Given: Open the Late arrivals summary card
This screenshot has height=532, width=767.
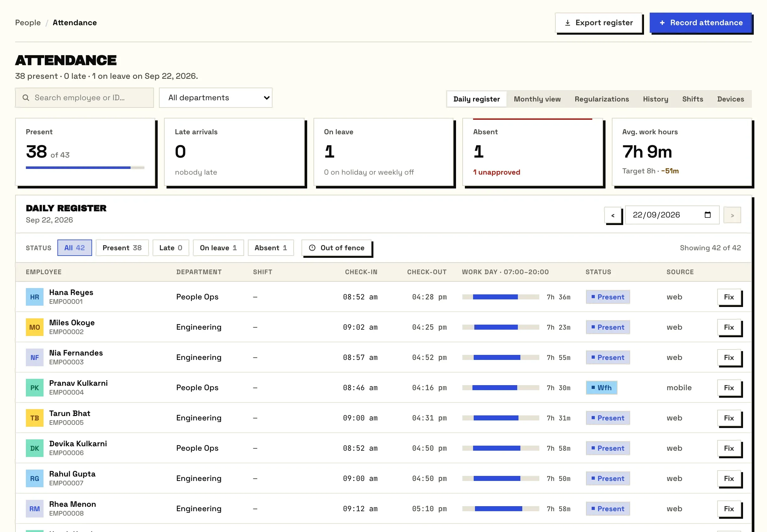Looking at the screenshot, I should (234, 152).
